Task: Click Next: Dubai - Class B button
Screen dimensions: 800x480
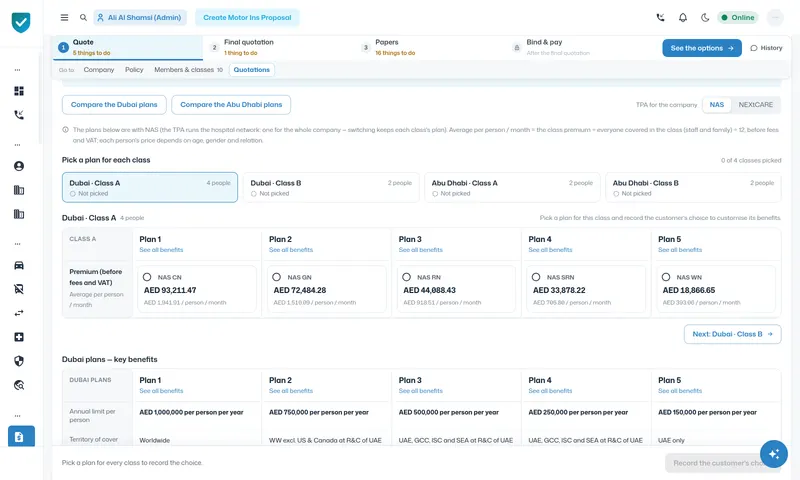Action: click(732, 334)
